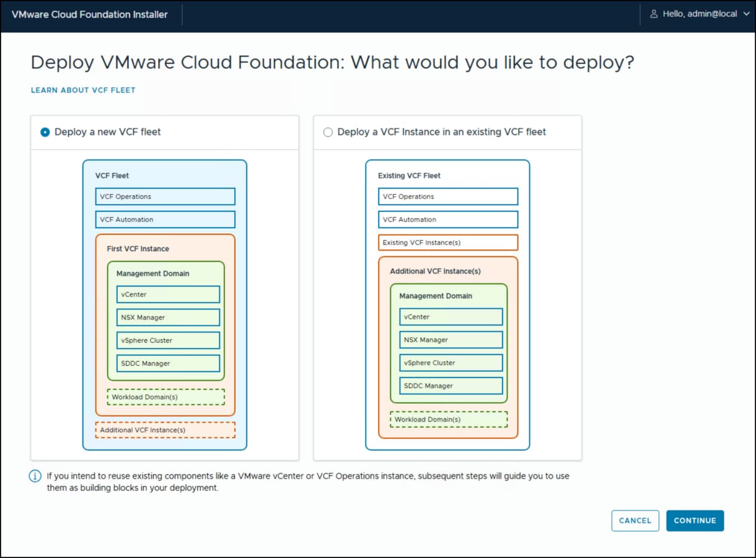Select Deploy a VCF Instance in existing fleet

(328, 132)
